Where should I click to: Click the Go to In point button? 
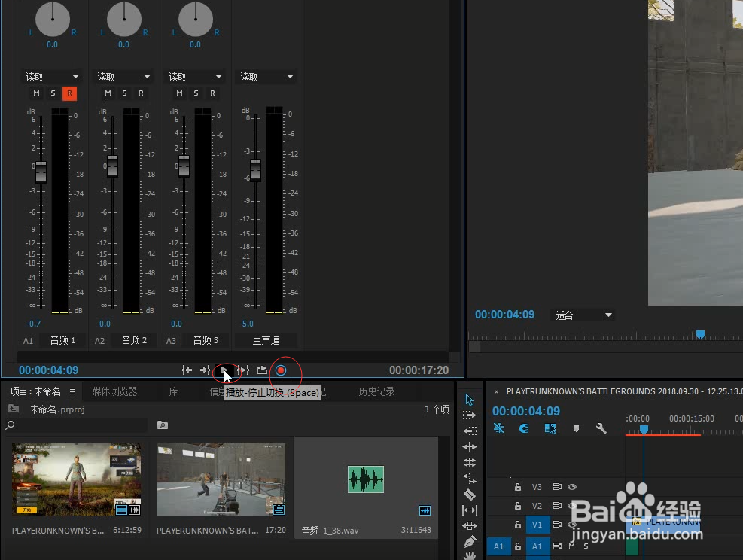pyautogui.click(x=187, y=370)
